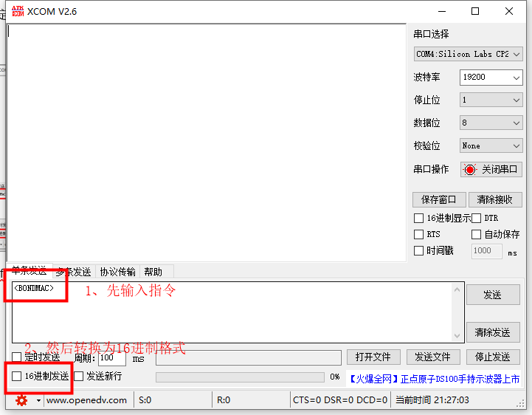Enable the 时间戳 checkbox
Viewport: 532px width, 415px height.
click(419, 251)
